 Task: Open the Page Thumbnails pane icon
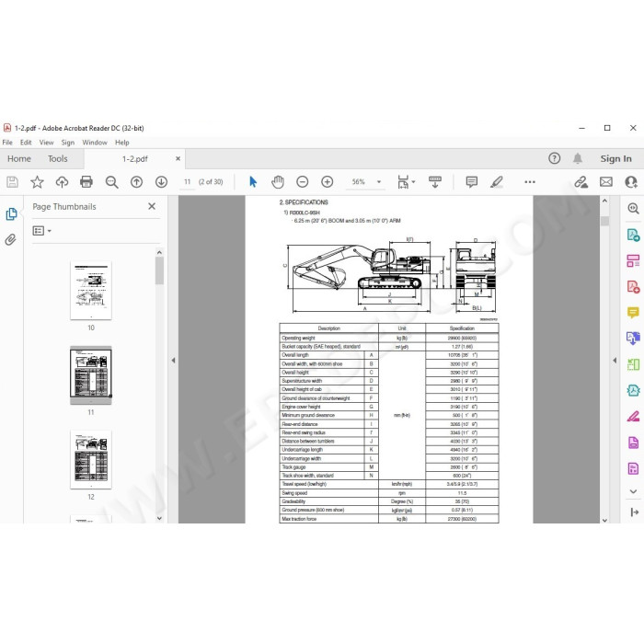[x=11, y=214]
